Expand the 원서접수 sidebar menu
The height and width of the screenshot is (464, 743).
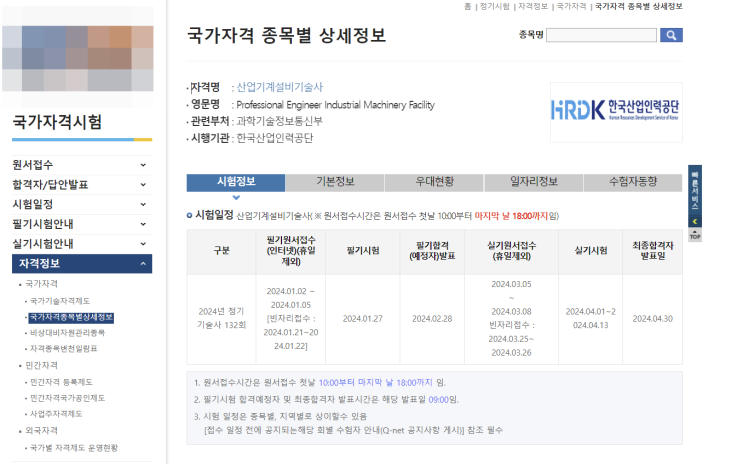click(82, 165)
